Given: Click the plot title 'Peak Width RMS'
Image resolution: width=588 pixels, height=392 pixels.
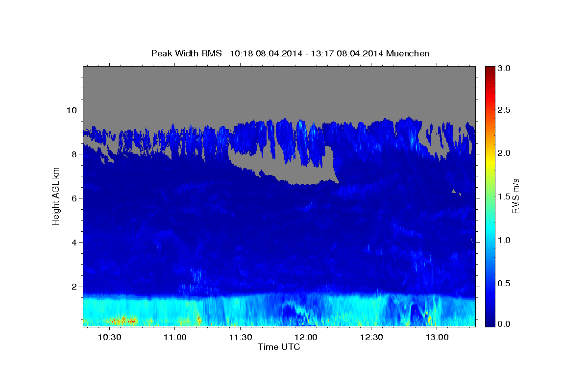Looking at the screenshot, I should [x=186, y=53].
